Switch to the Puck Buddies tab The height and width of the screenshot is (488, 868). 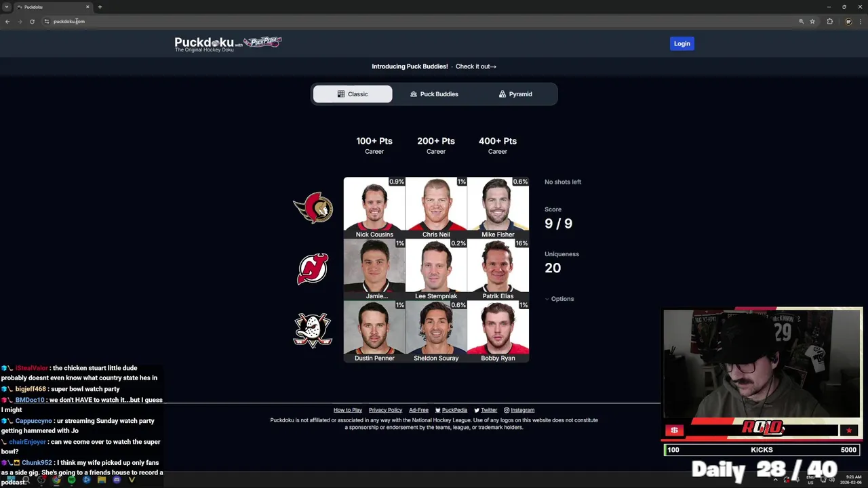pos(434,94)
